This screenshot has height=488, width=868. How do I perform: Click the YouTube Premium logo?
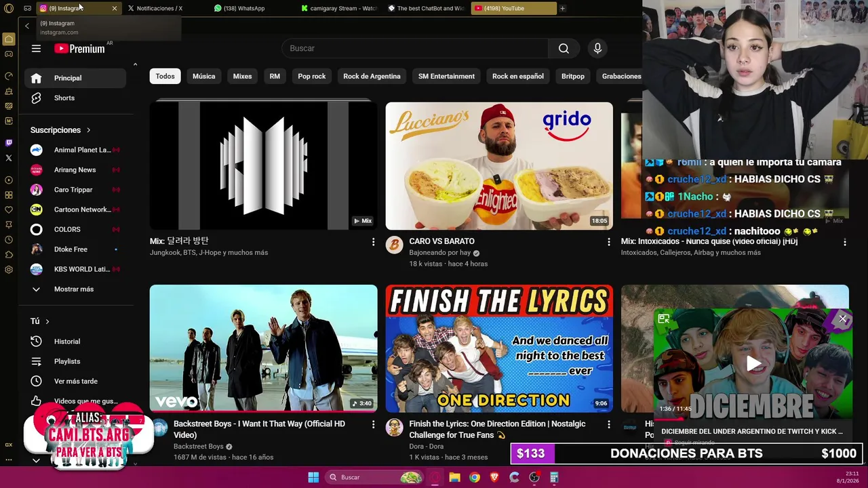point(79,49)
